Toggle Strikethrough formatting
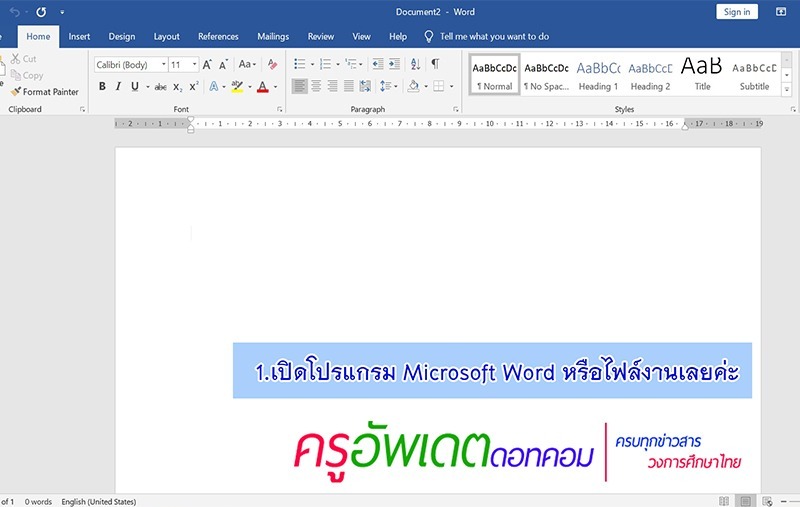The image size is (800, 507). [160, 87]
